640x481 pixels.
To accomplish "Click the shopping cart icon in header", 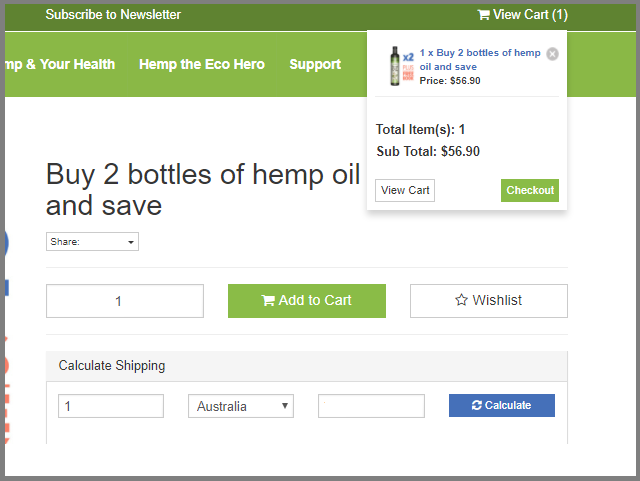I will pyautogui.click(x=483, y=15).
